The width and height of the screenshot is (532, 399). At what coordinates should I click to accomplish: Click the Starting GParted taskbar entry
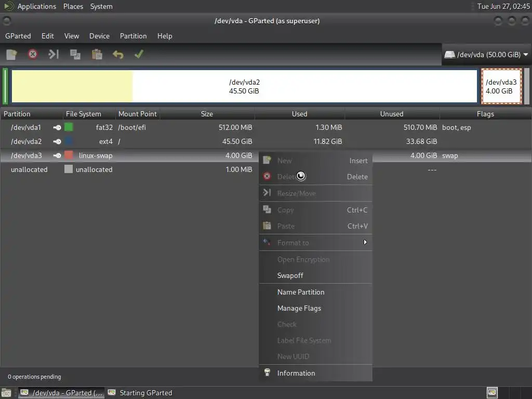pyautogui.click(x=140, y=393)
